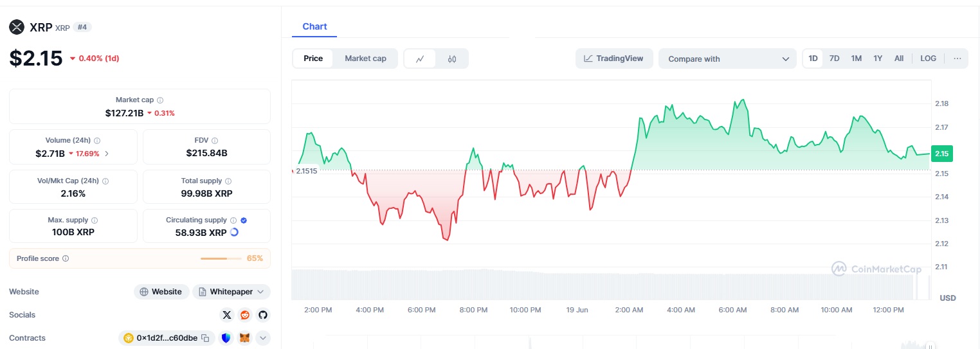Switch to line chart view
The height and width of the screenshot is (349, 980).
pyautogui.click(x=420, y=58)
